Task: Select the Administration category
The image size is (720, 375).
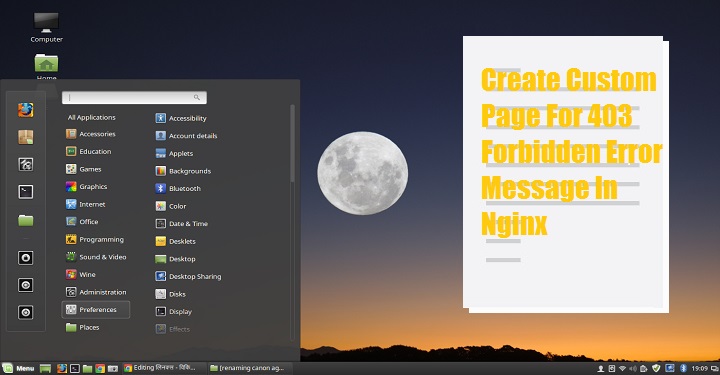Action: click(x=96, y=292)
